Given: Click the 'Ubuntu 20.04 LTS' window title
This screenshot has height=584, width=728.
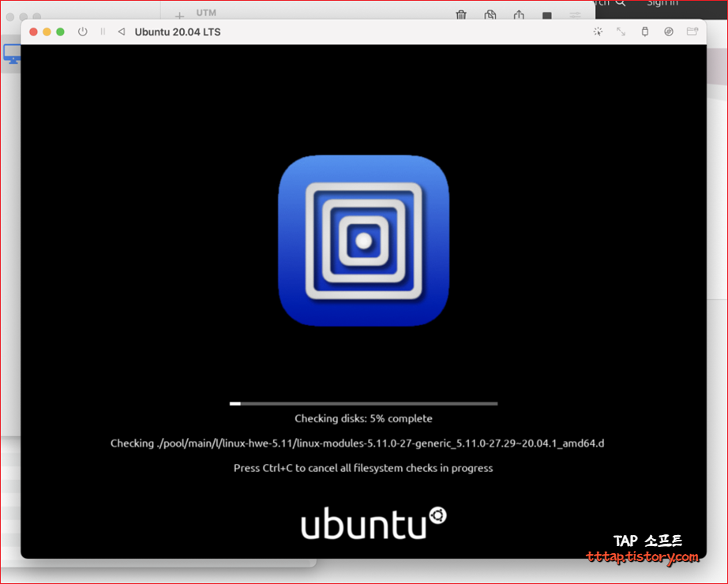Looking at the screenshot, I should [178, 32].
